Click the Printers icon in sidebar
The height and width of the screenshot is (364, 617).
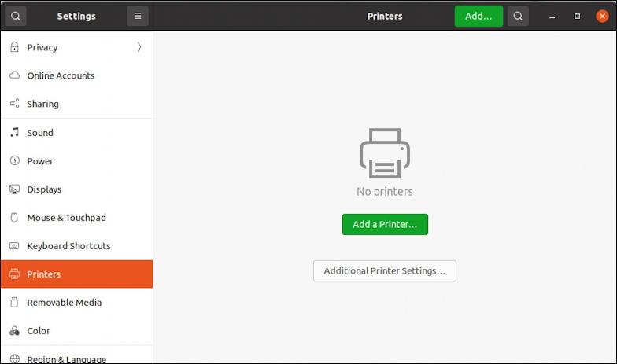coord(14,274)
